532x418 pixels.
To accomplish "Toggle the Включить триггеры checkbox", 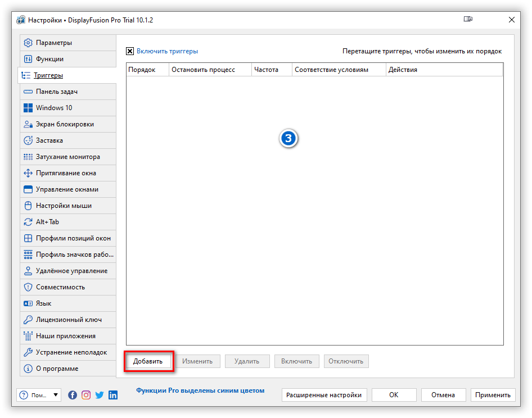I will click(x=129, y=51).
